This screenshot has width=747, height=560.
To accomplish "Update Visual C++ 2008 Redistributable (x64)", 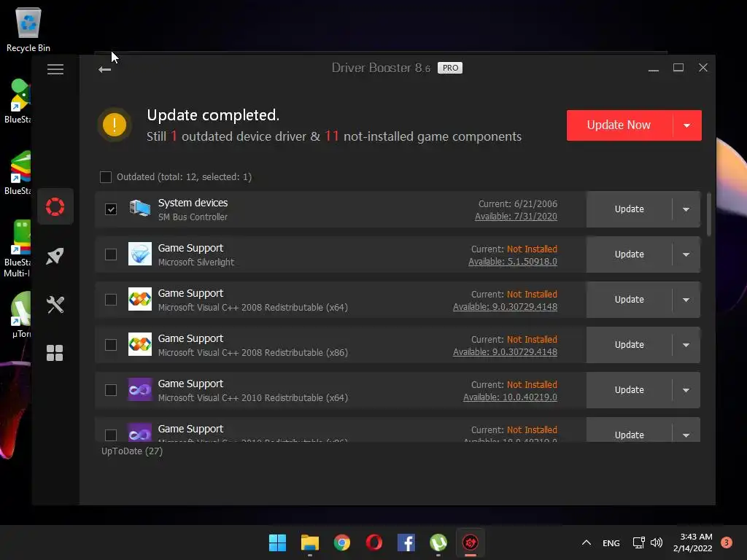I will 629,300.
